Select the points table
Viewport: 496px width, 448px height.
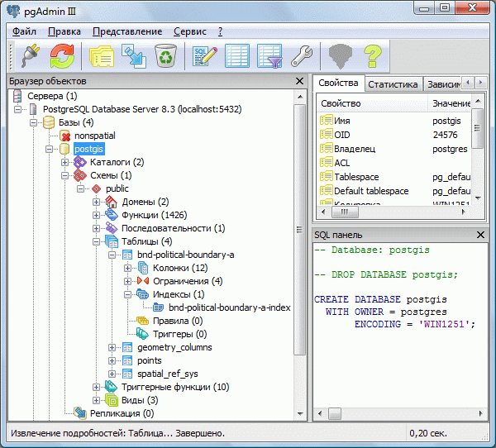pos(150,360)
